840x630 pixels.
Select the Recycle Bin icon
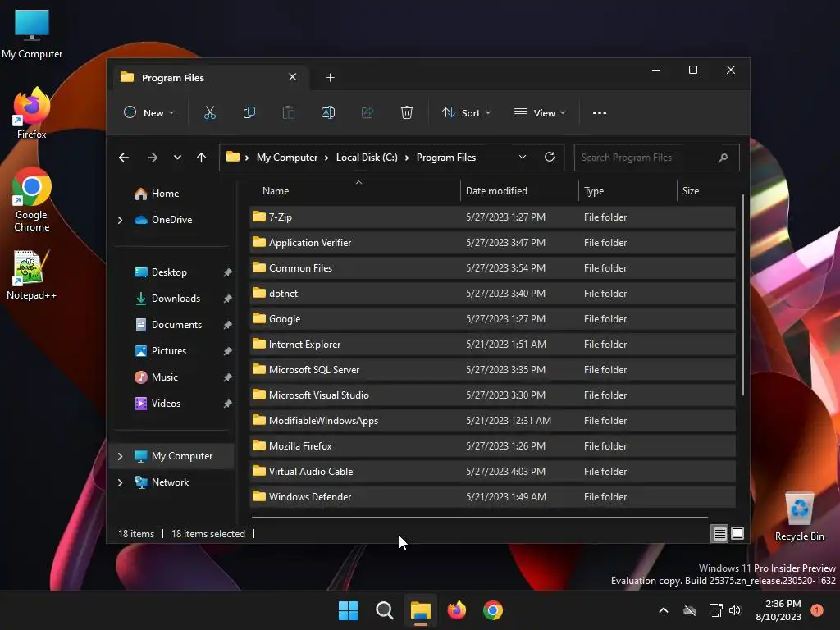(799, 516)
